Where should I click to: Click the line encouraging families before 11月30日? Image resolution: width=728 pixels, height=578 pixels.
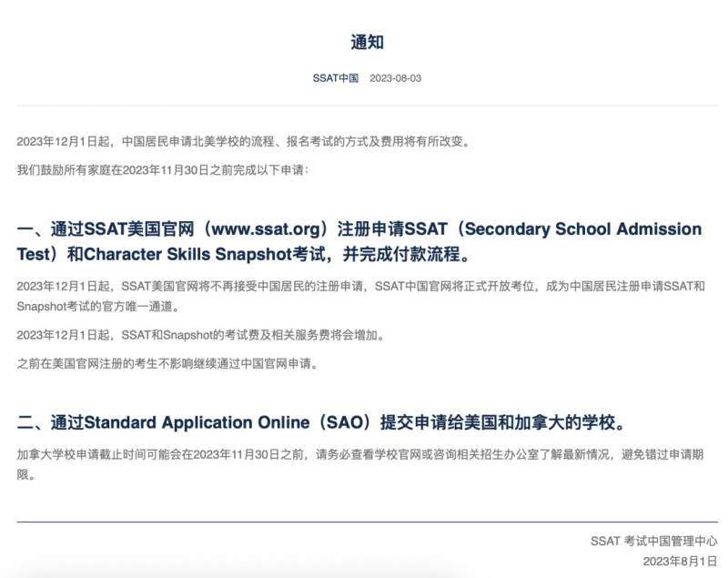point(163,170)
